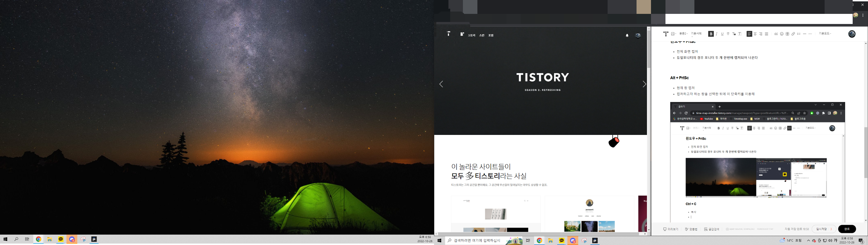Justify text in the editor
Image resolution: width=868 pixels, height=245 pixels.
click(x=766, y=34)
